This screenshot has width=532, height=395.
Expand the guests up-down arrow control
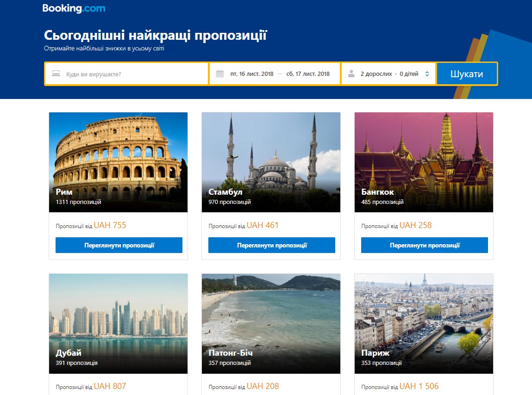pos(427,74)
